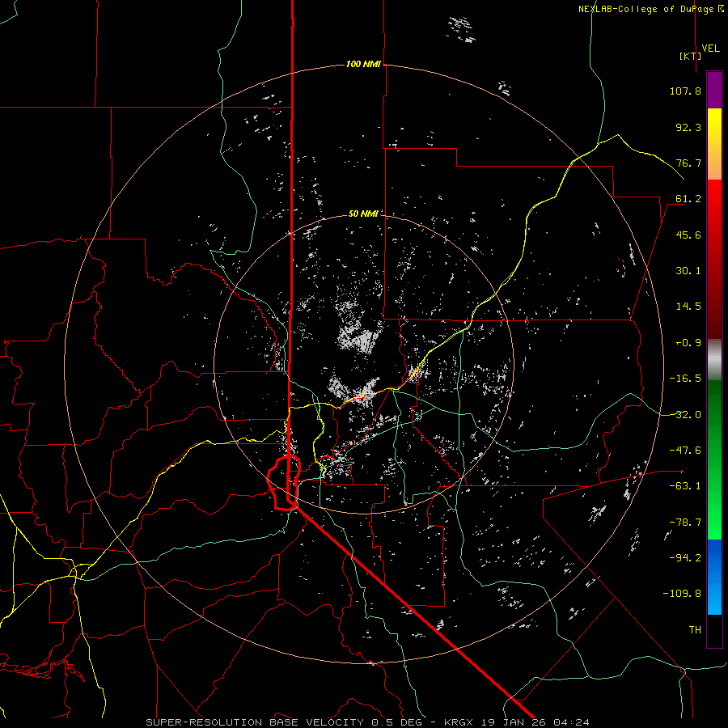
Task: Click the purple top segment of the velocity bar
Action: coord(714,90)
